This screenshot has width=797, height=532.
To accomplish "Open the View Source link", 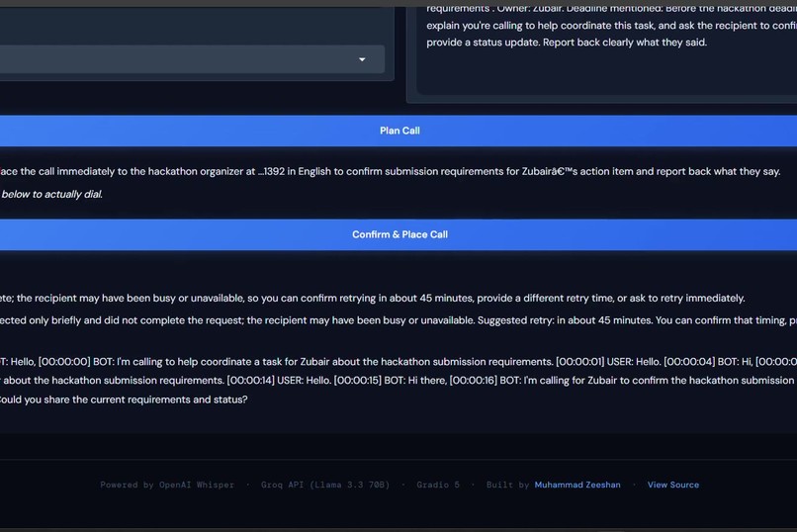I will [x=673, y=485].
